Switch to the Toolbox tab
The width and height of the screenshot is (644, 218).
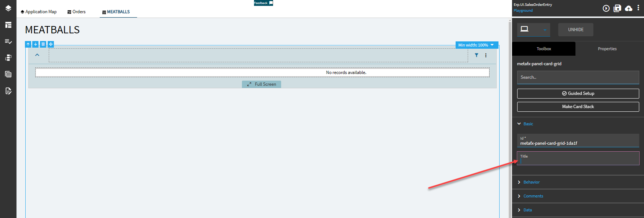[544, 49]
